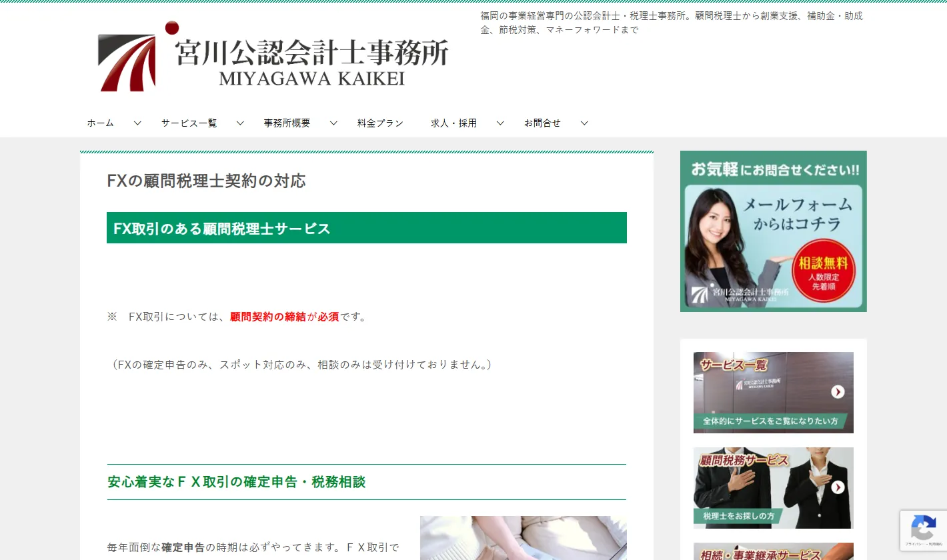Expand the chevron next to 求人・採用
The width and height of the screenshot is (947, 560).
pyautogui.click(x=500, y=123)
